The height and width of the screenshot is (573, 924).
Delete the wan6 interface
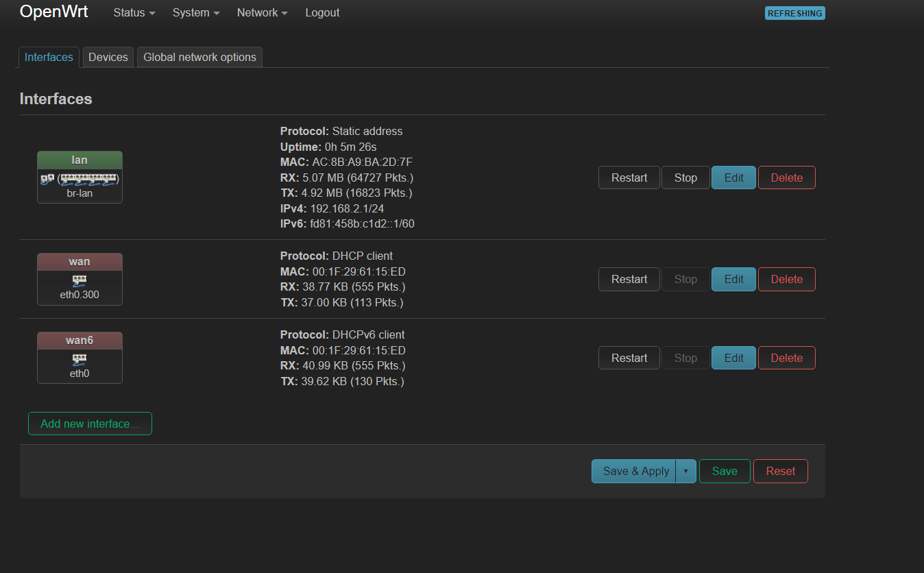tap(786, 357)
